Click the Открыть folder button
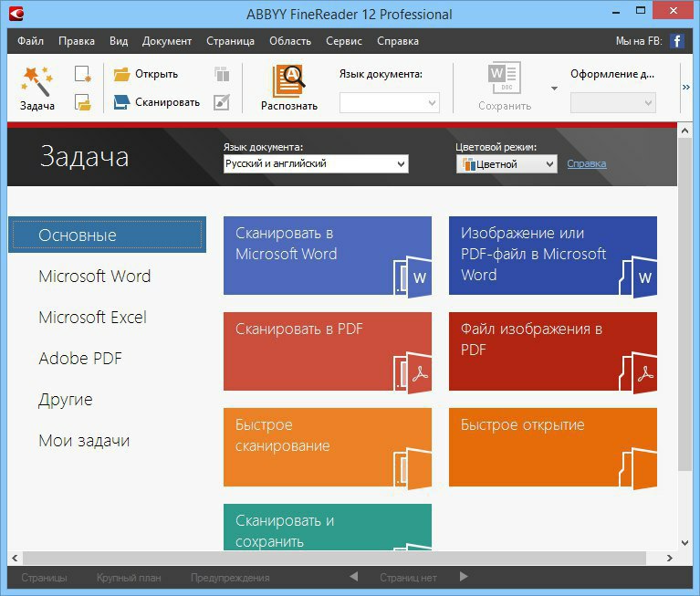The height and width of the screenshot is (596, 700). tap(145, 74)
